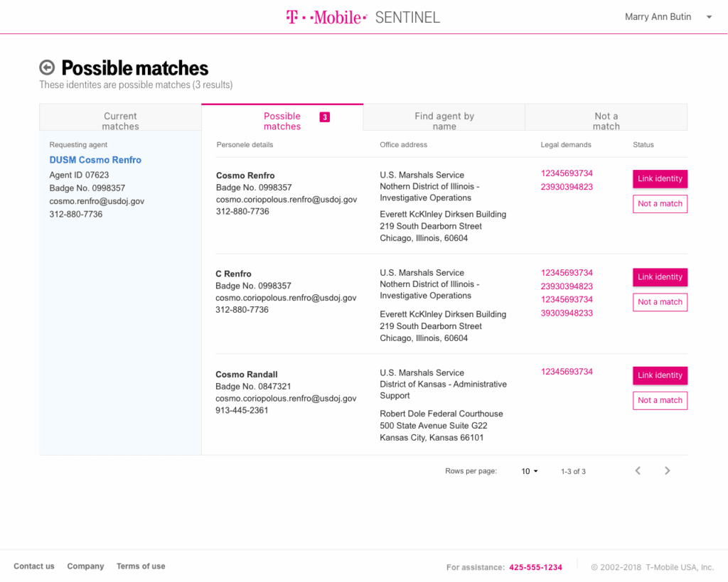728x582 pixels.
Task: Switch to the Current matches tab
Action: 120,121
